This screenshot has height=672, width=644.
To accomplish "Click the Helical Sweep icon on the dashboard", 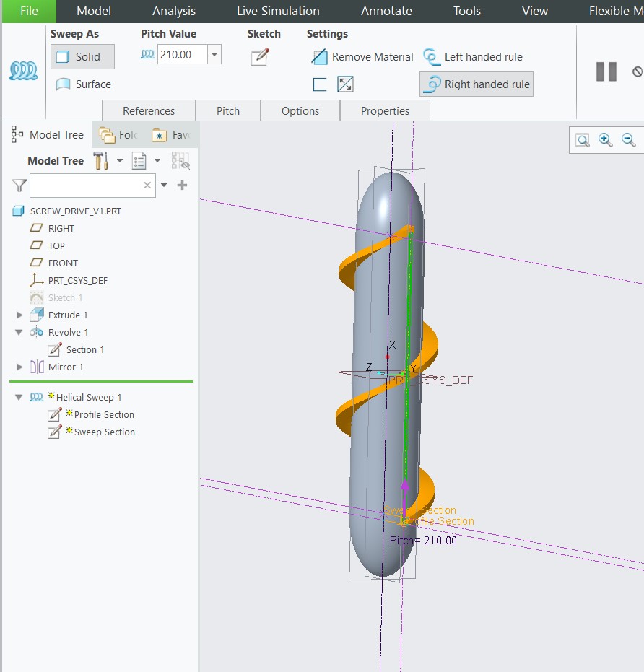I will [24, 71].
